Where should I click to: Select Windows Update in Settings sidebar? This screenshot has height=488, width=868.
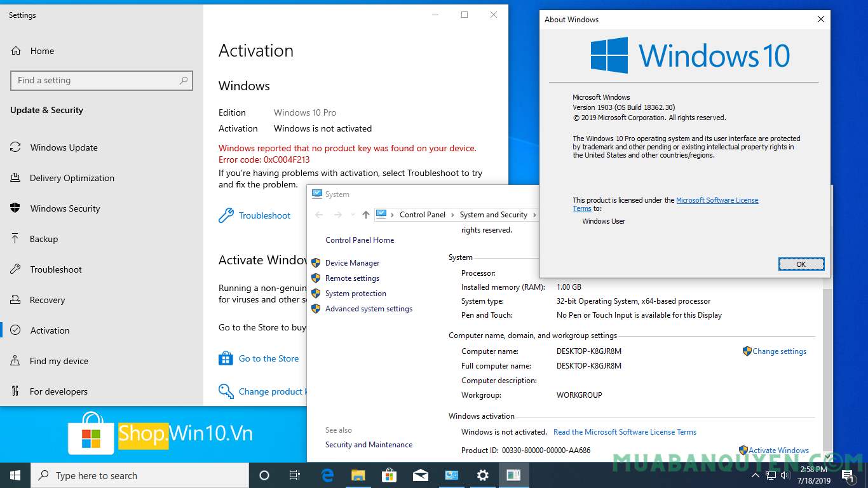click(x=64, y=147)
